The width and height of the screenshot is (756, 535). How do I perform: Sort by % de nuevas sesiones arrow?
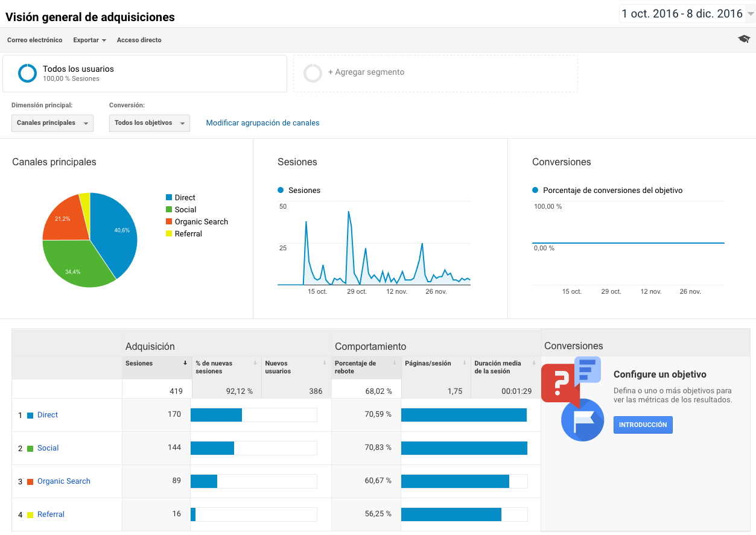255,363
